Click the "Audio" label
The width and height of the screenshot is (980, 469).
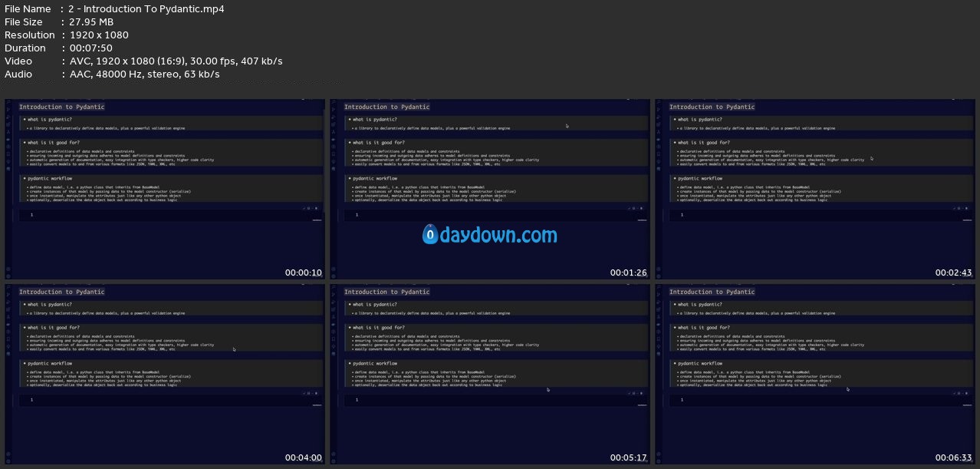(x=18, y=74)
